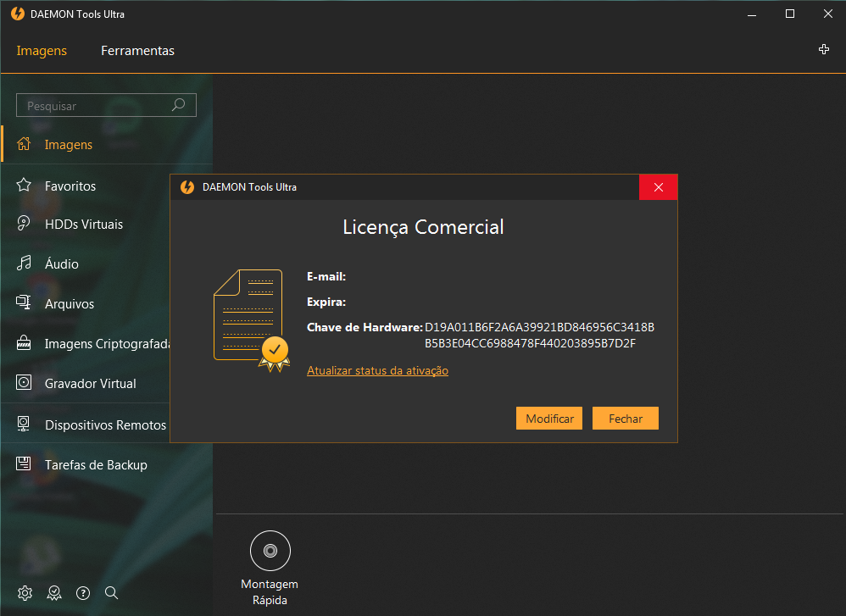The image size is (846, 616).
Task: Click the Tarefas de Backup floppy icon
Action: pos(24,463)
